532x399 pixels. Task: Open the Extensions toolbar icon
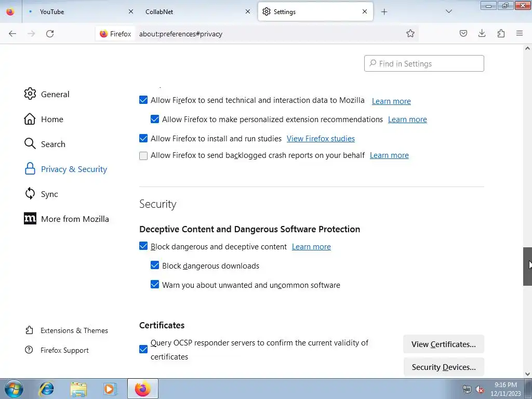tap(501, 33)
